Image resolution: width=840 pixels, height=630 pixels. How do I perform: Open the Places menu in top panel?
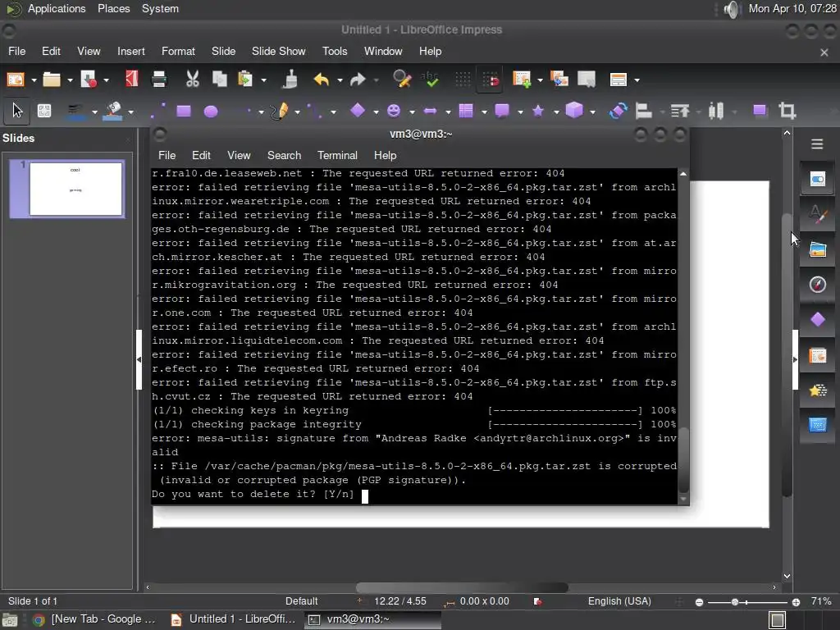113,8
